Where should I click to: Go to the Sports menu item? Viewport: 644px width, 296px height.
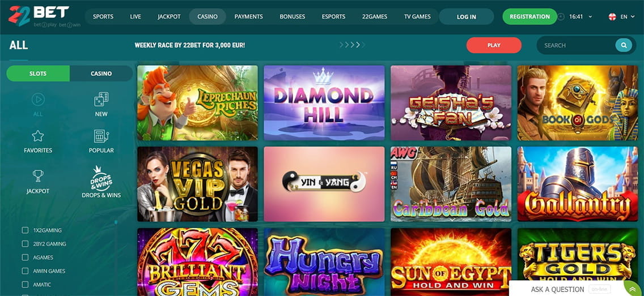pyautogui.click(x=103, y=17)
